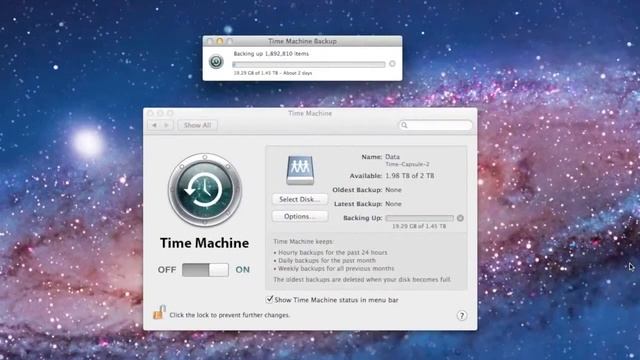Click the search magnifier icon
Image resolution: width=640 pixels, height=360 pixels.
click(x=404, y=125)
